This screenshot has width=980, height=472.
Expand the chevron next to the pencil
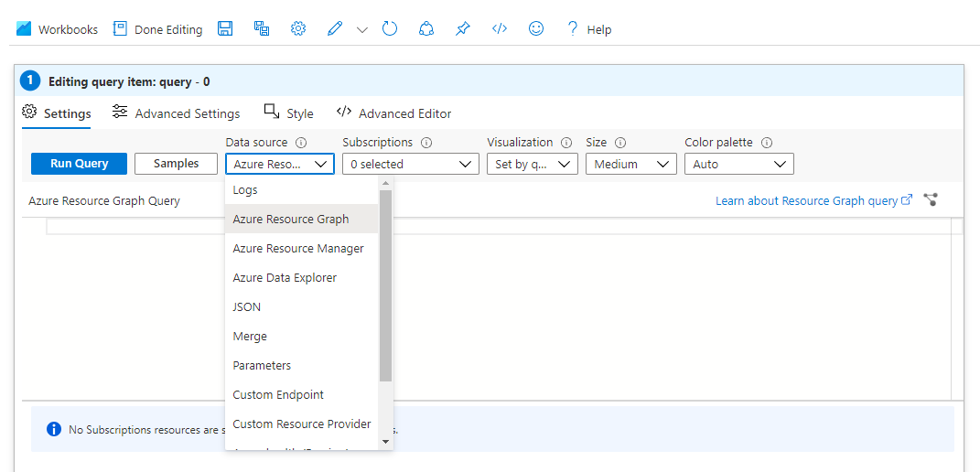(x=362, y=29)
